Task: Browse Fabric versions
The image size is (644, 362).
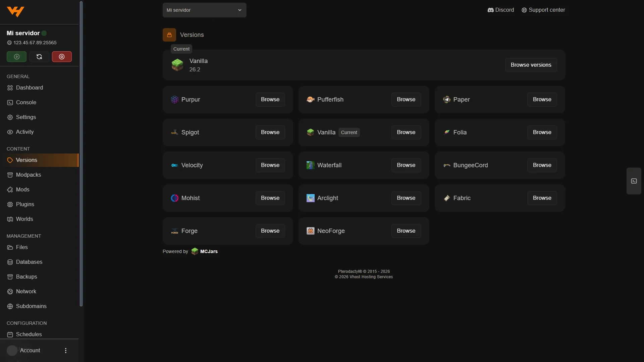Action: coord(542,198)
